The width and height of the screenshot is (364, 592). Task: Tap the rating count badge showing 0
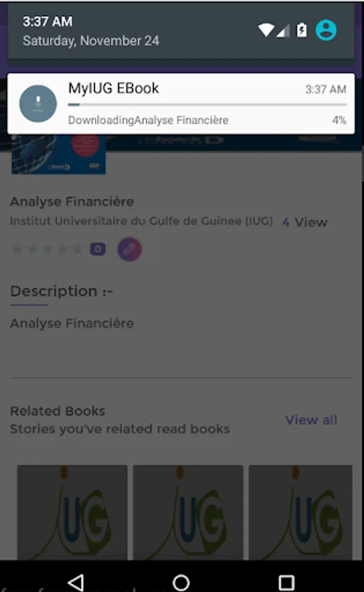click(98, 249)
